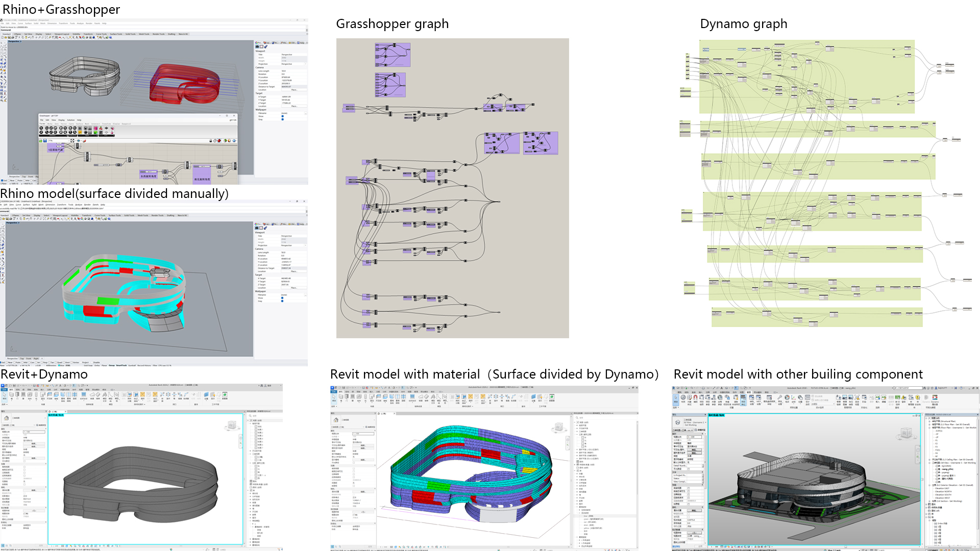The width and height of the screenshot is (980, 551).
Task: Click the Dynamo icon in the Revit 2018 ribbon
Action: point(926,397)
